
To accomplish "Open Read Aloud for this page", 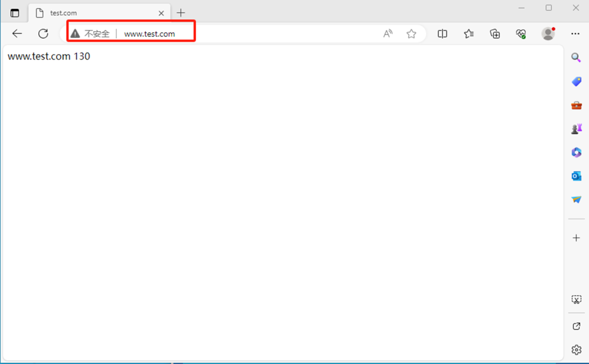I will coord(388,34).
